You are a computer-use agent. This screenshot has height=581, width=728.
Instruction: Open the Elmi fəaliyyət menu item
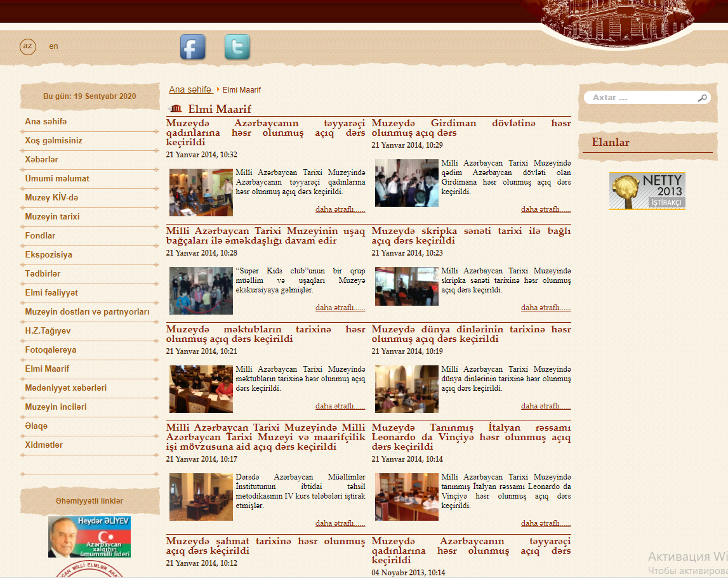coord(51,293)
